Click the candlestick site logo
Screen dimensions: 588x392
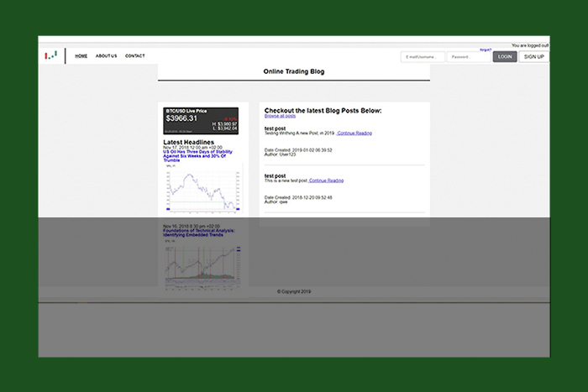[51, 55]
